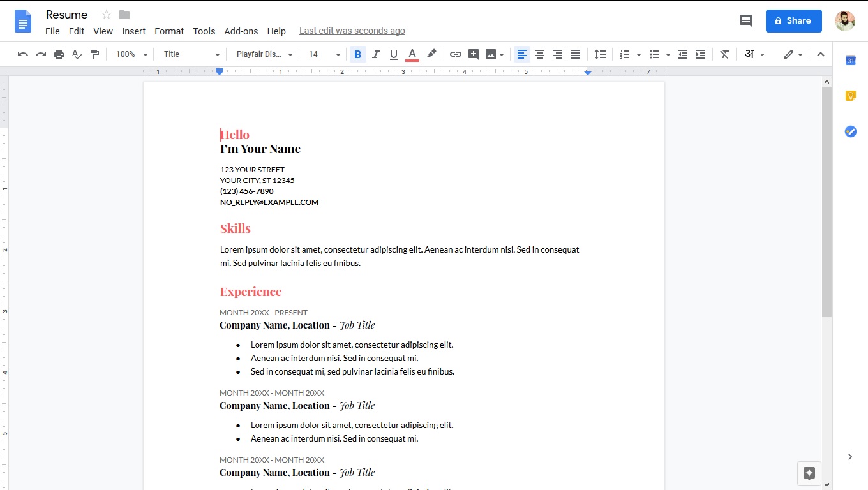Open the Insert menu

coord(134,31)
